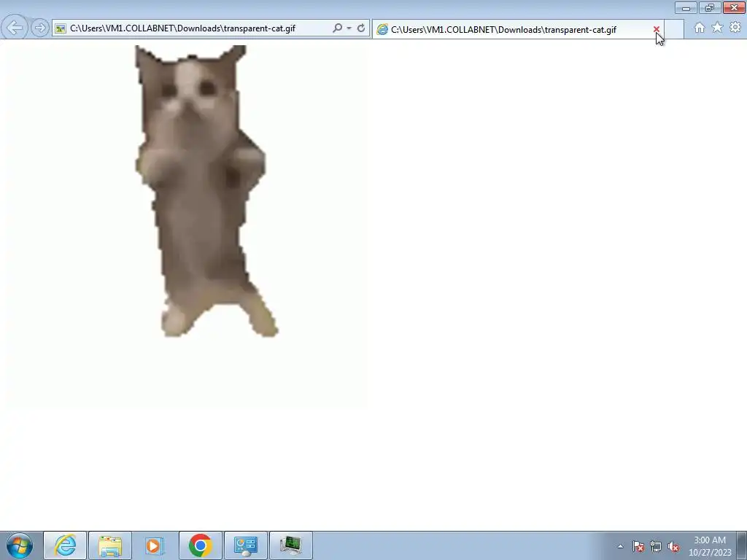The height and width of the screenshot is (560, 747).
Task: Open Google Chrome from taskbar
Action: pyautogui.click(x=200, y=545)
